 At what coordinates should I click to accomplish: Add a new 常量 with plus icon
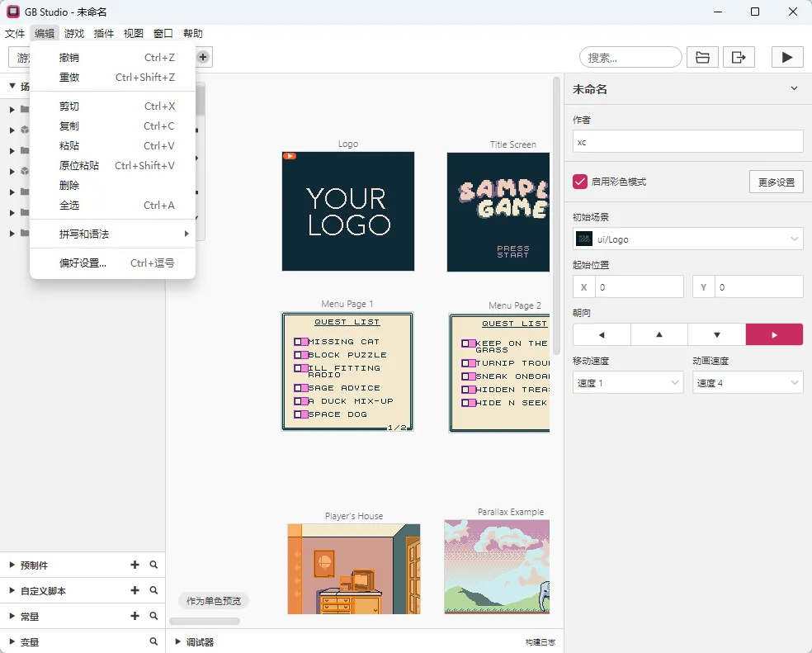(135, 615)
